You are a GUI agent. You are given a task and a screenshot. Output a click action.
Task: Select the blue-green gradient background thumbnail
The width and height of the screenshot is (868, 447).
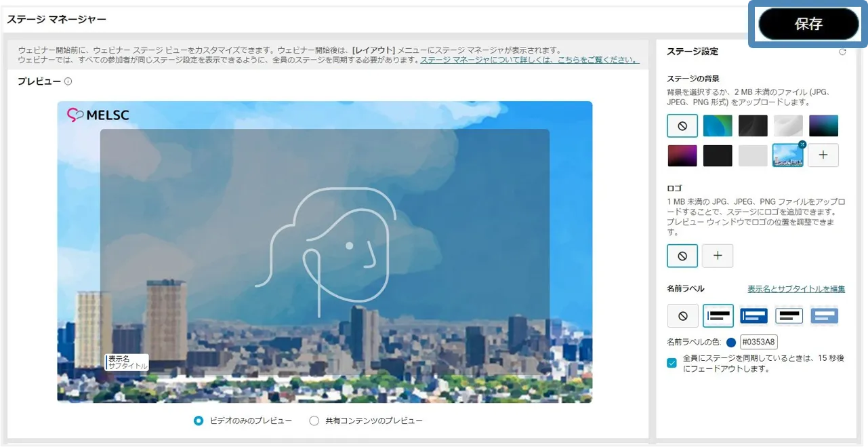[718, 126]
